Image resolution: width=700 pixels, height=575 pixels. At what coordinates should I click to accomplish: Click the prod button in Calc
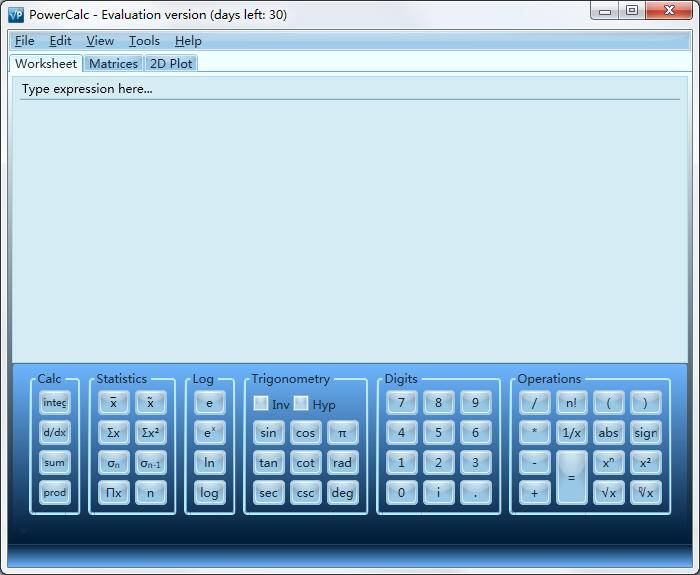coord(54,492)
